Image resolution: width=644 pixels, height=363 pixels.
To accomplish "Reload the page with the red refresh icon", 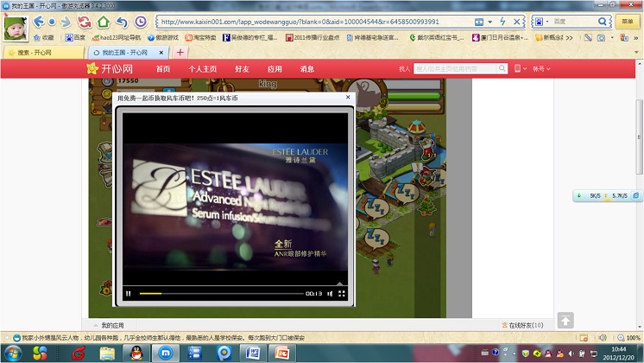I will point(85,22).
